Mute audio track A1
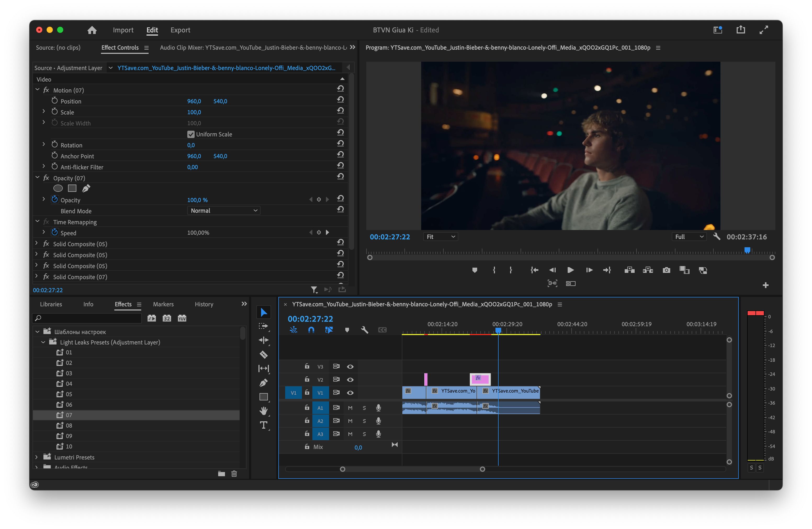The image size is (812, 529). 350,408
